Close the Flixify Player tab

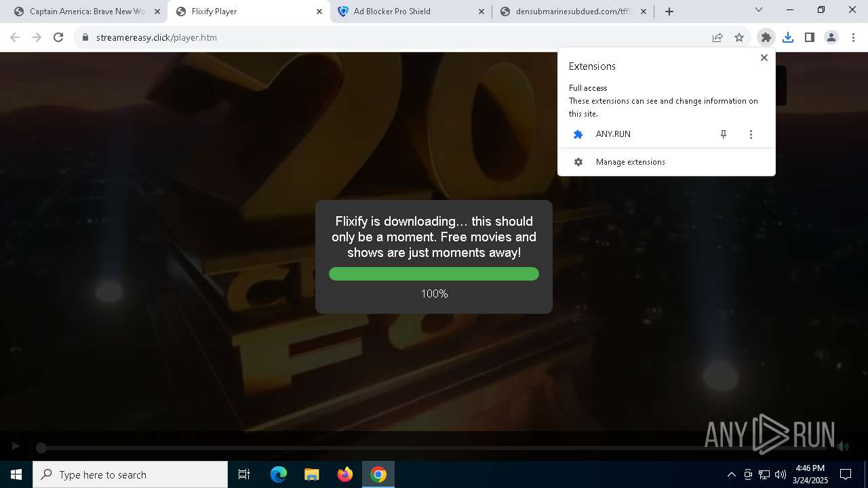(319, 12)
